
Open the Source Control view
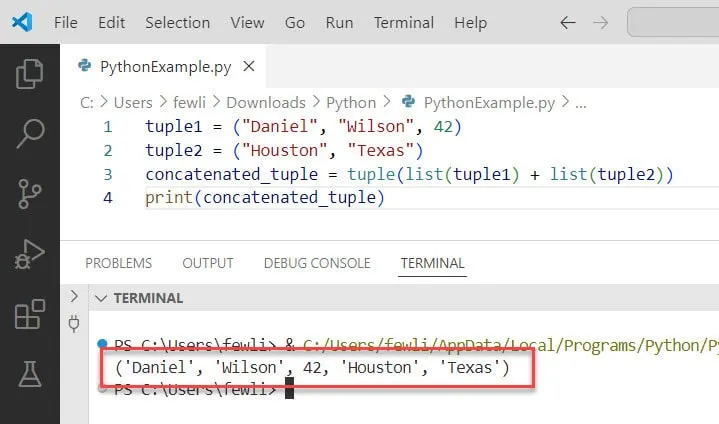tap(30, 193)
